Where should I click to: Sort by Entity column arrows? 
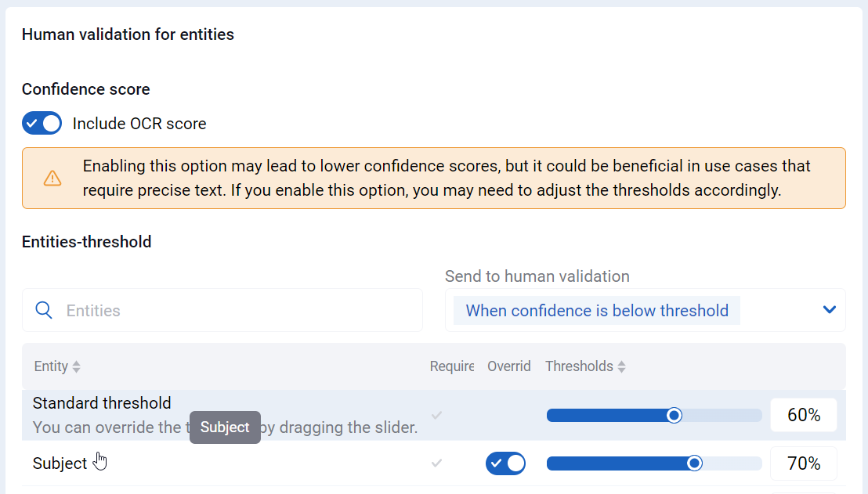pos(77,366)
